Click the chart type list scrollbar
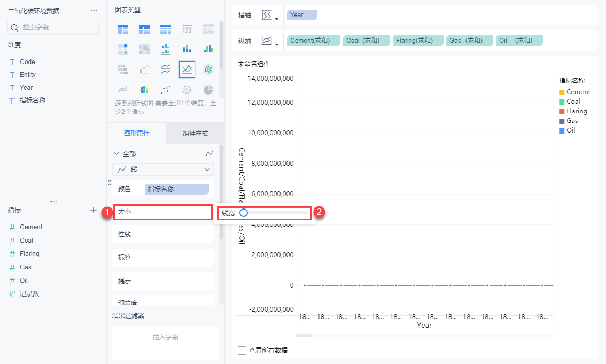 [221, 45]
